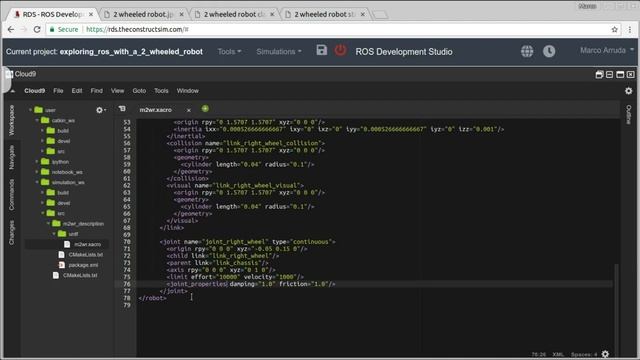Open file tree settings gear
Image resolution: width=640 pixels, height=360 pixels.
(100, 110)
